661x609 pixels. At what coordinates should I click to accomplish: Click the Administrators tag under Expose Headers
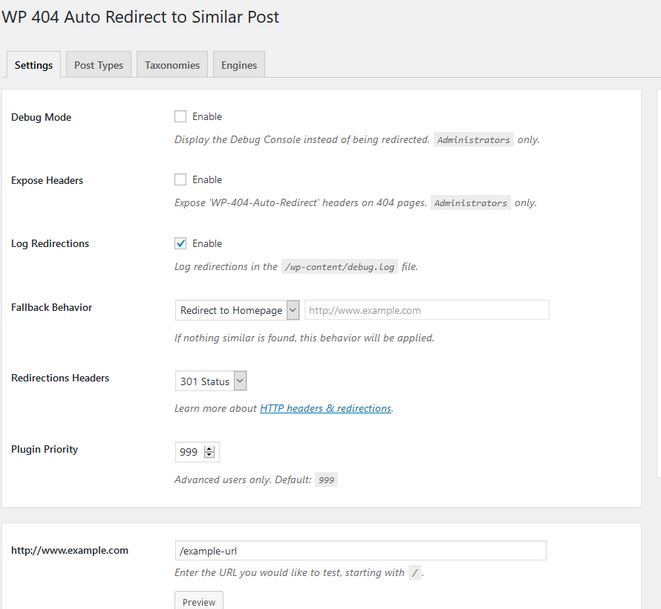[x=470, y=203]
